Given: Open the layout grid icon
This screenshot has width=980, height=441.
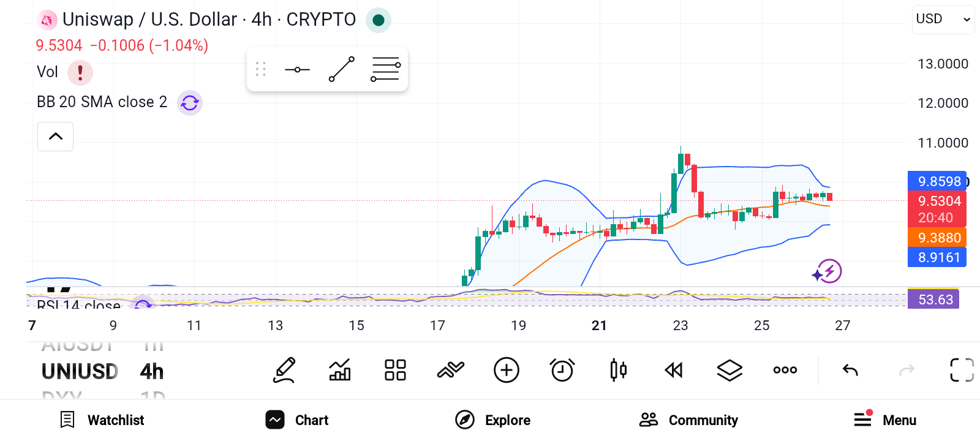Looking at the screenshot, I should coord(395,370).
